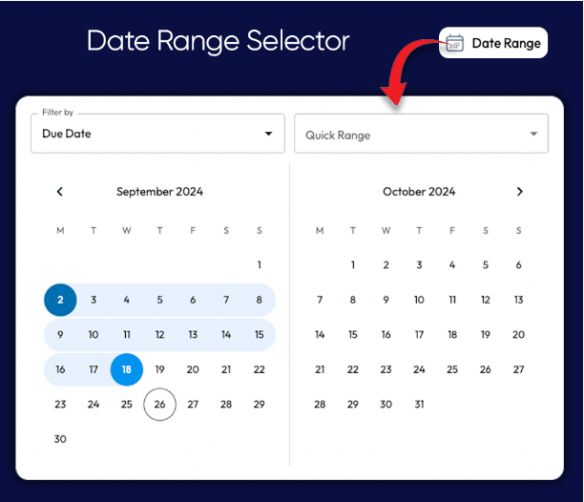This screenshot has width=584, height=502.
Task: Choose October 13 in the calendar
Action: coord(518,300)
